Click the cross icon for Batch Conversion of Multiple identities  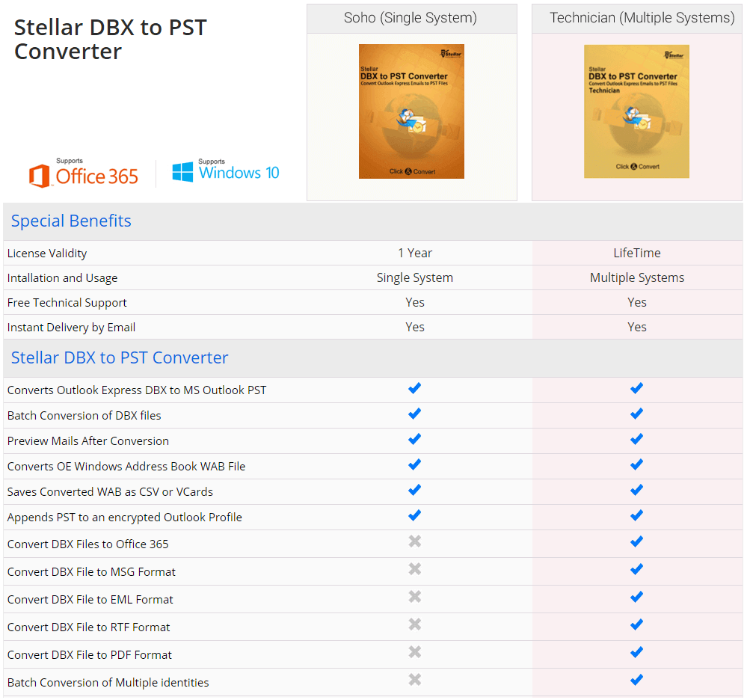click(414, 680)
